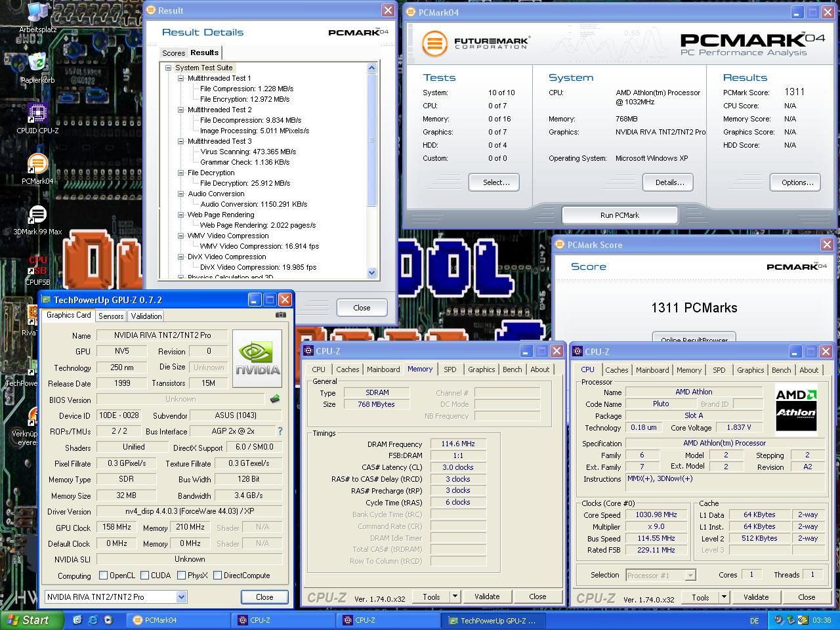Click the PCMark04 window title bar icon
The height and width of the screenshot is (630, 840).
pyautogui.click(x=411, y=12)
